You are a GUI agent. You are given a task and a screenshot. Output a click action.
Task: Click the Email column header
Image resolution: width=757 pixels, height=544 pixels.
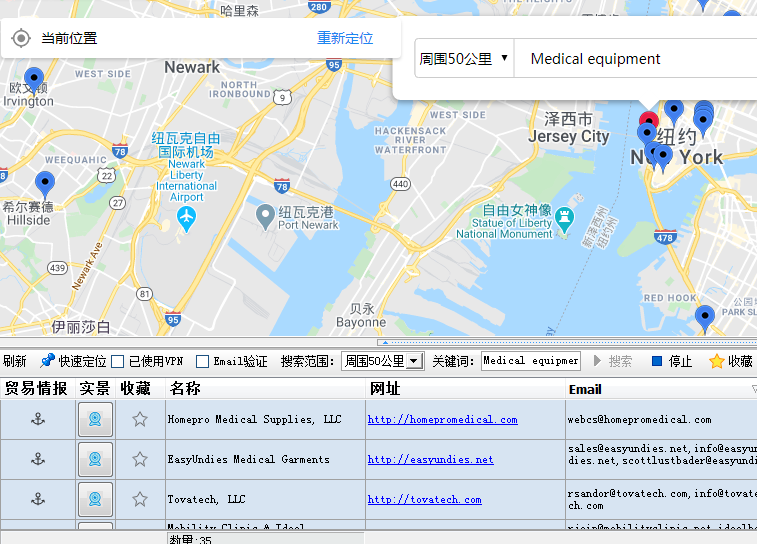pos(661,389)
